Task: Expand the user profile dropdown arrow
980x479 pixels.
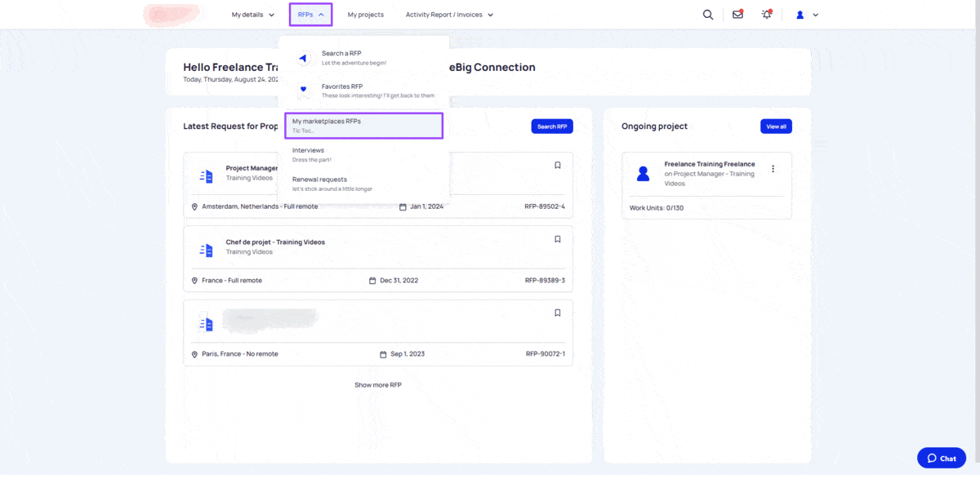Action: coord(815,15)
